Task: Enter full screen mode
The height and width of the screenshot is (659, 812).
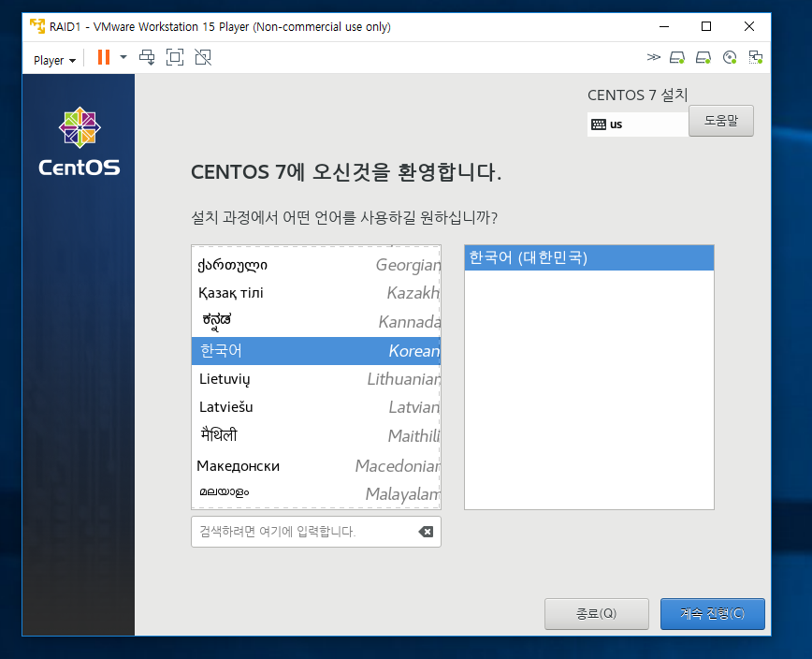Action: click(x=175, y=57)
